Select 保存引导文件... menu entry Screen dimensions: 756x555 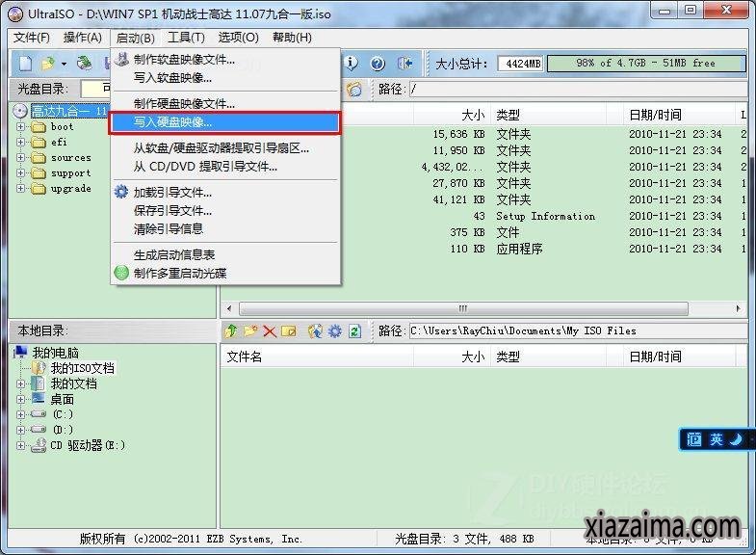coord(225,211)
